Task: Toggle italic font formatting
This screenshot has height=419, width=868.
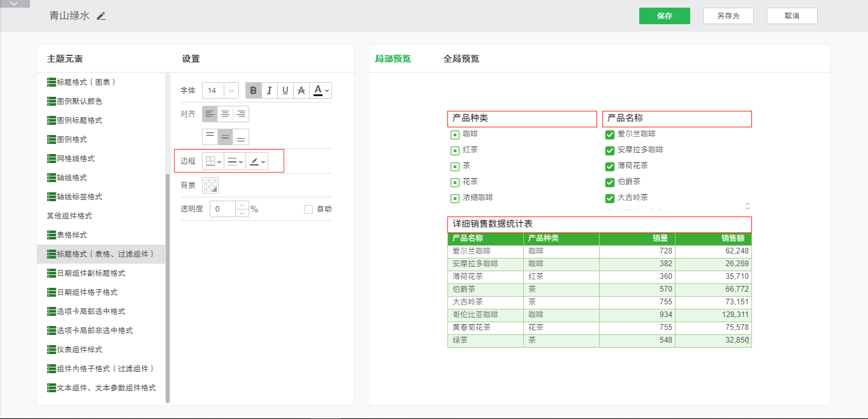Action: pyautogui.click(x=270, y=90)
